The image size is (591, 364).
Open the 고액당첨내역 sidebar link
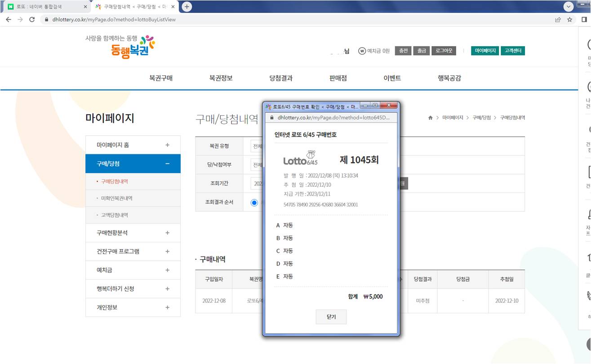114,215
